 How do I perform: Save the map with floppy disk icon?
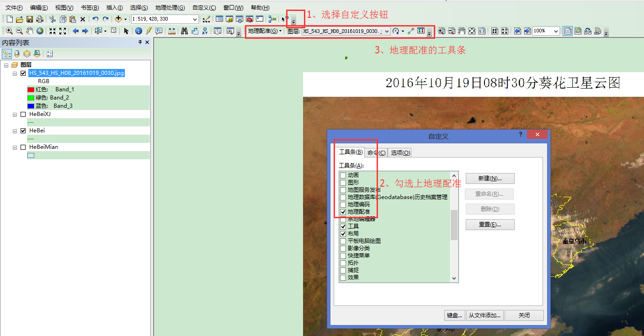[x=29, y=19]
